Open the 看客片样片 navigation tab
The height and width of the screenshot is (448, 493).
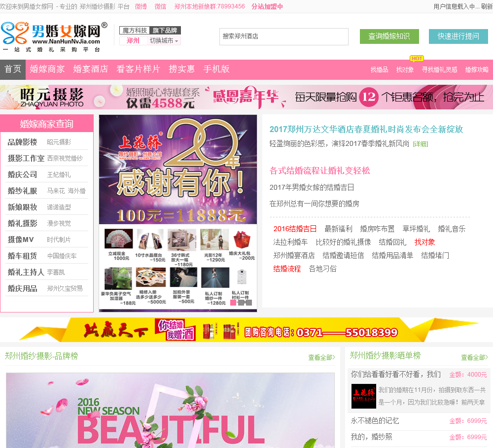coord(139,69)
